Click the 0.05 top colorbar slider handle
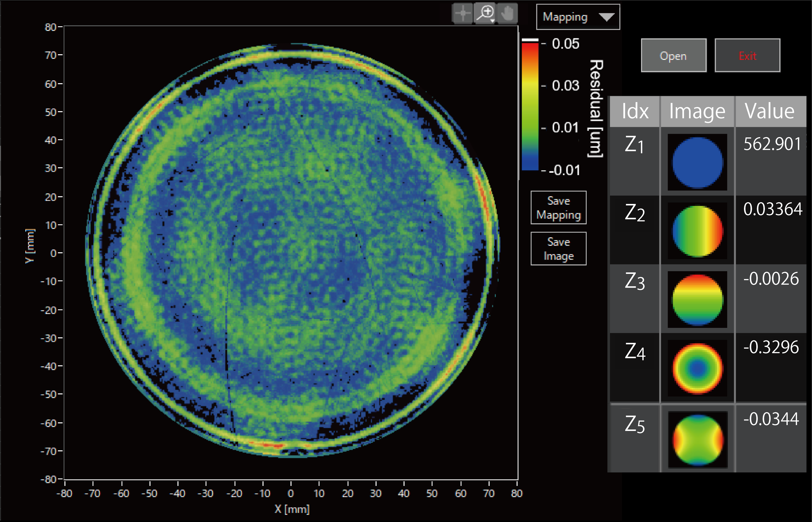 [x=530, y=40]
